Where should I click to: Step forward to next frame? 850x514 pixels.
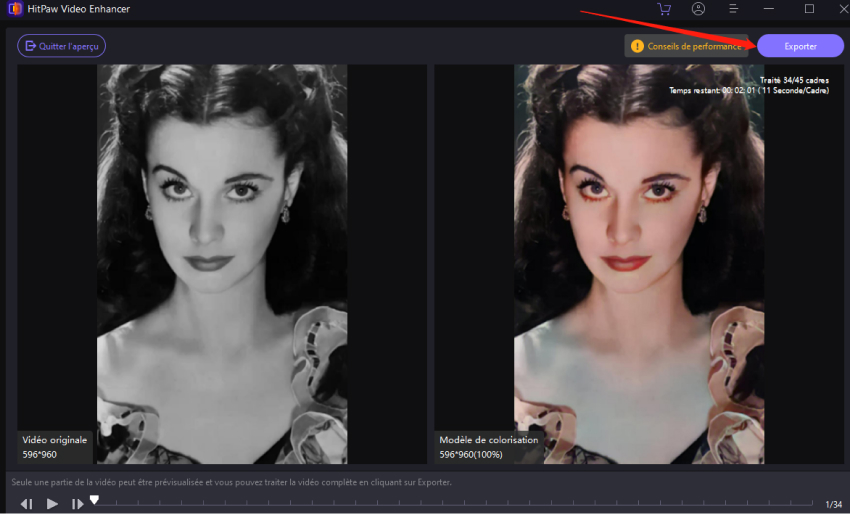click(78, 504)
